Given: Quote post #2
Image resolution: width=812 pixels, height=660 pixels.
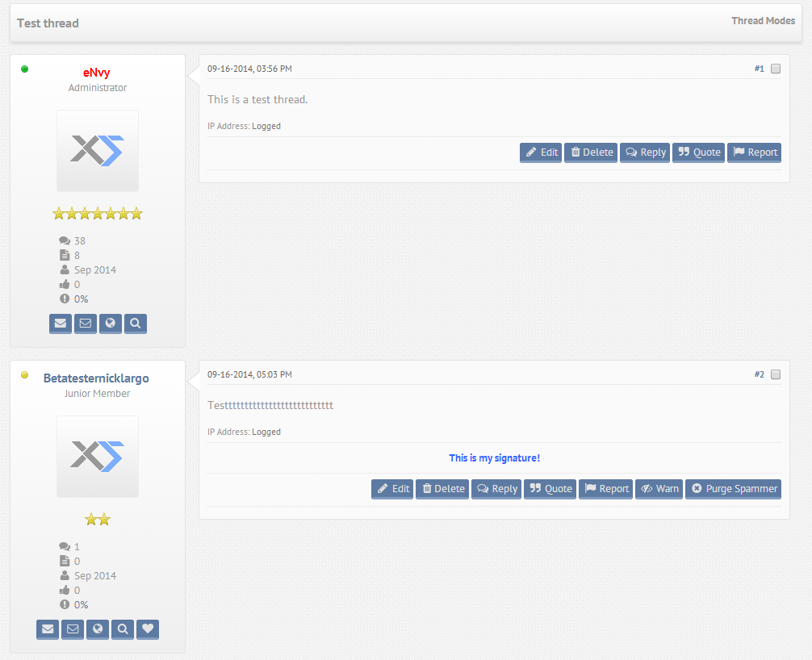Looking at the screenshot, I should click(550, 489).
